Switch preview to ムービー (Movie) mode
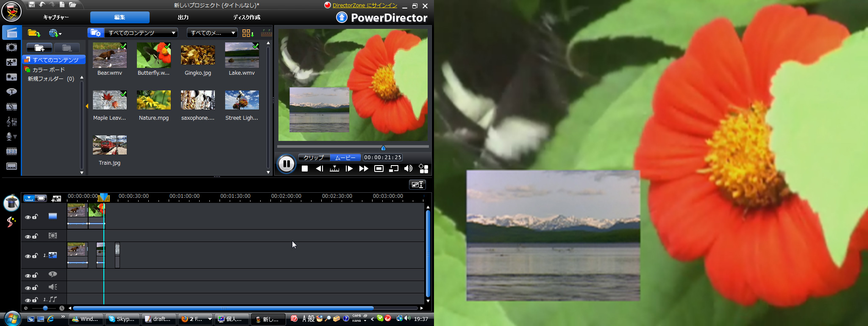The width and height of the screenshot is (868, 326). tap(345, 157)
